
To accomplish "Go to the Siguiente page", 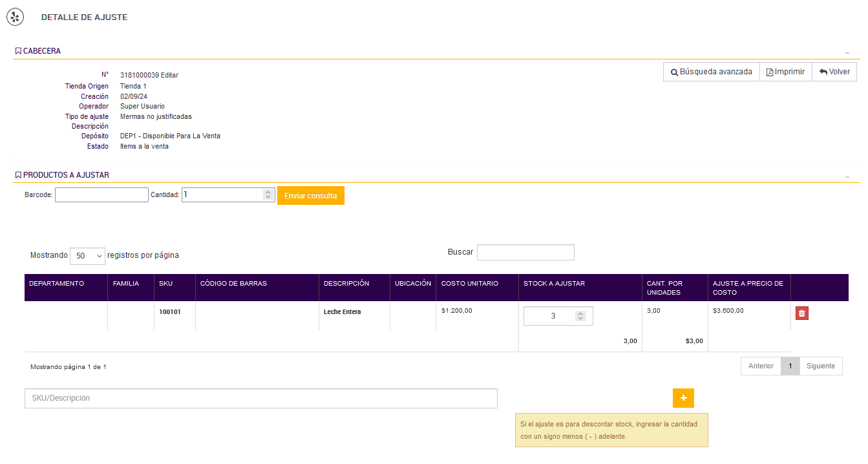I will 821,366.
